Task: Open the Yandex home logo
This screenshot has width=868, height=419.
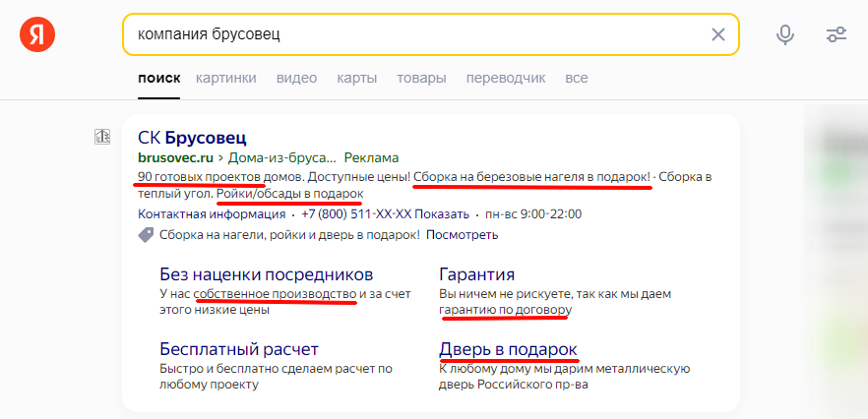Action: (x=37, y=34)
